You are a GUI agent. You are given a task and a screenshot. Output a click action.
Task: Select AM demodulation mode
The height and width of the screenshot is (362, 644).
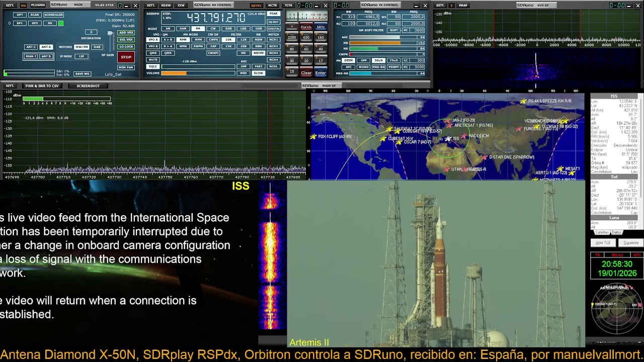(168, 29)
